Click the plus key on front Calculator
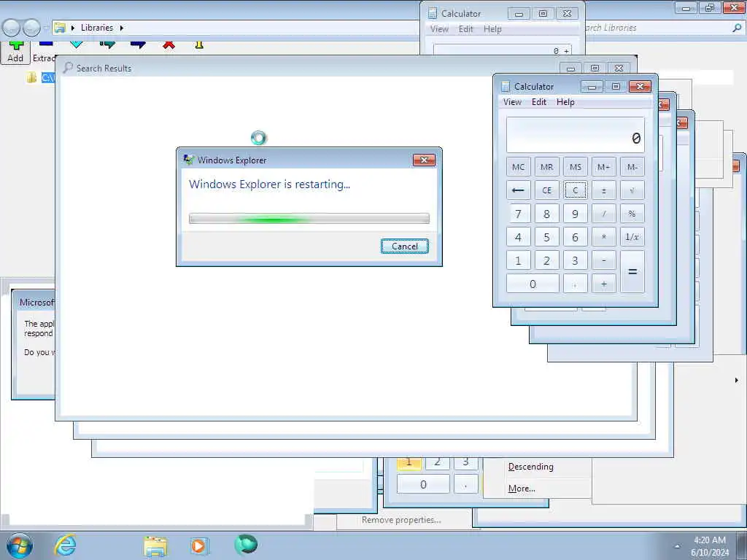The image size is (747, 560). [603, 284]
